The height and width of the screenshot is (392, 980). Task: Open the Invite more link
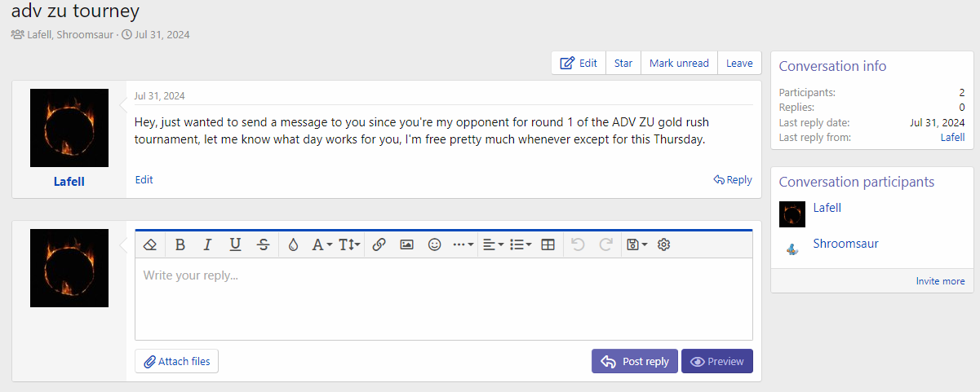tap(940, 281)
